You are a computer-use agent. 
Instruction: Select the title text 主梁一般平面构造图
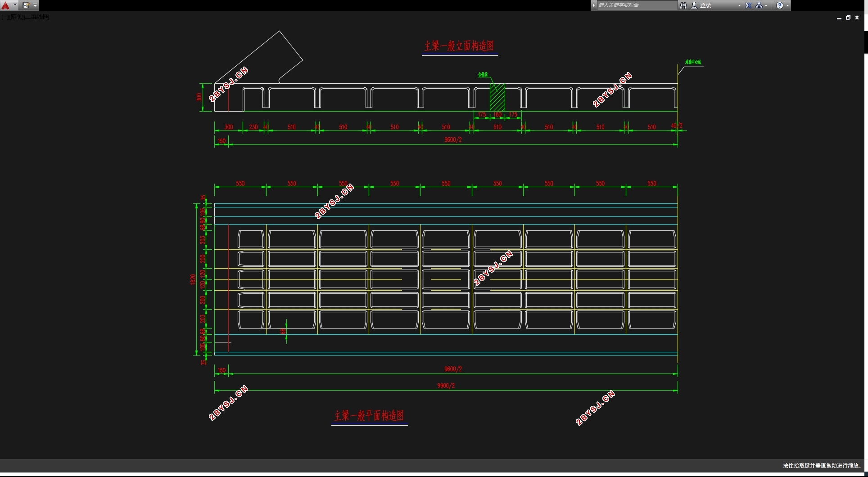click(369, 416)
